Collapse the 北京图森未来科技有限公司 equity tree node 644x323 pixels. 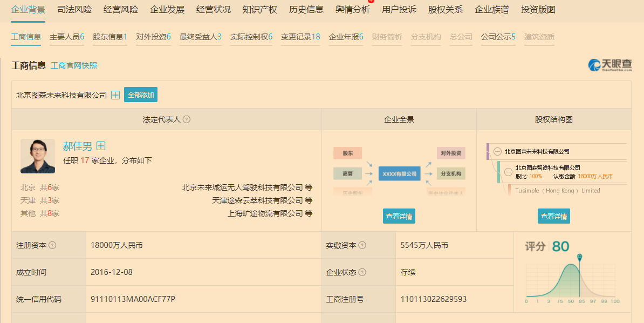tap(497, 152)
